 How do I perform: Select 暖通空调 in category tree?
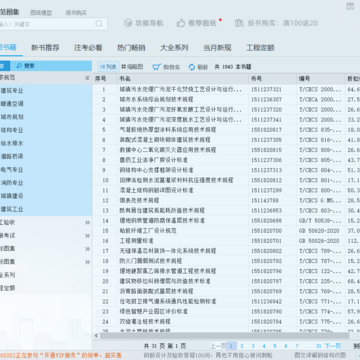[x=12, y=104]
